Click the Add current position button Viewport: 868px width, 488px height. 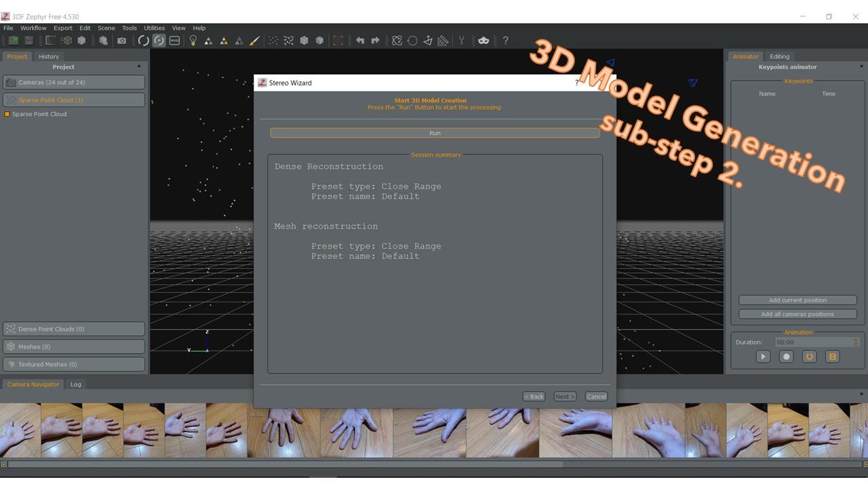(797, 300)
